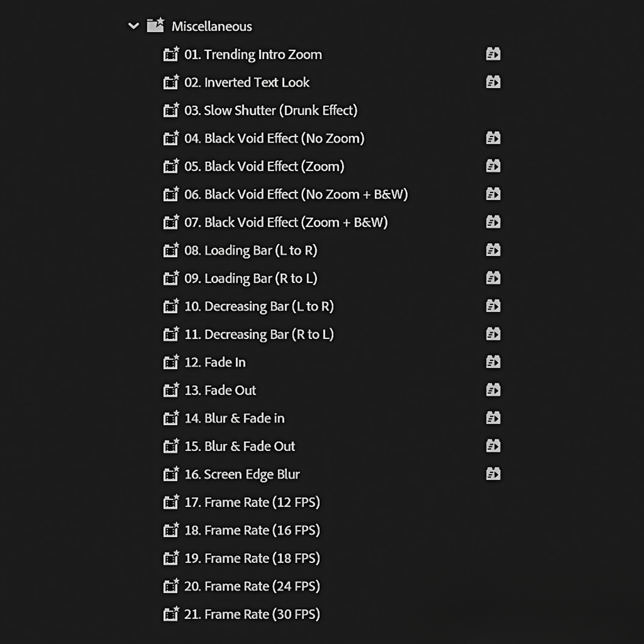
Task: Choose 10. Decreasing Bar (L to R) preset
Action: pos(259,307)
